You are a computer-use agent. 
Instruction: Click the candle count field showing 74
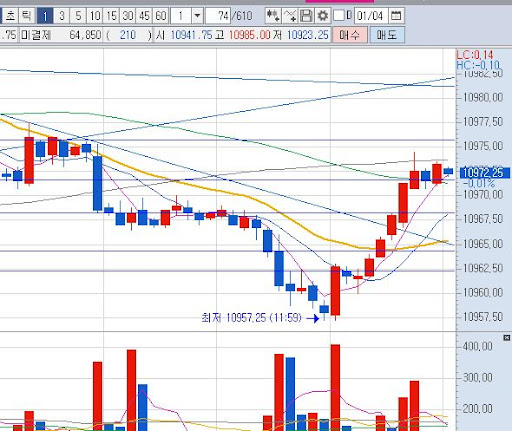pos(218,16)
